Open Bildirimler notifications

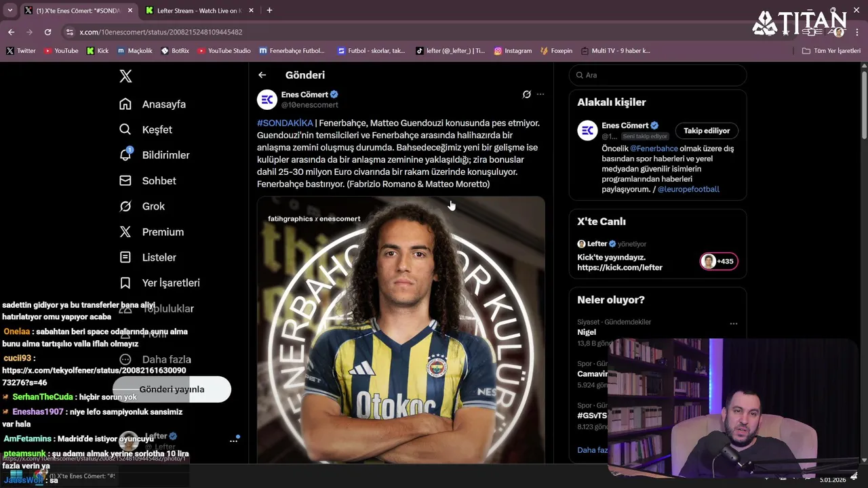tap(155, 155)
